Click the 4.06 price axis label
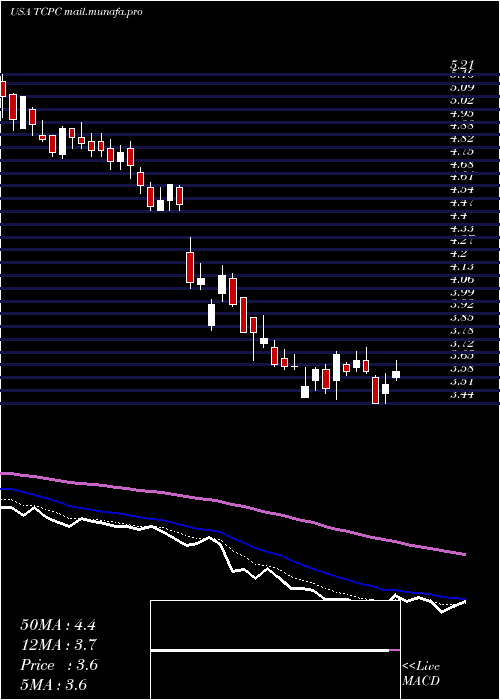This screenshot has width=500, height=700. tap(462, 280)
